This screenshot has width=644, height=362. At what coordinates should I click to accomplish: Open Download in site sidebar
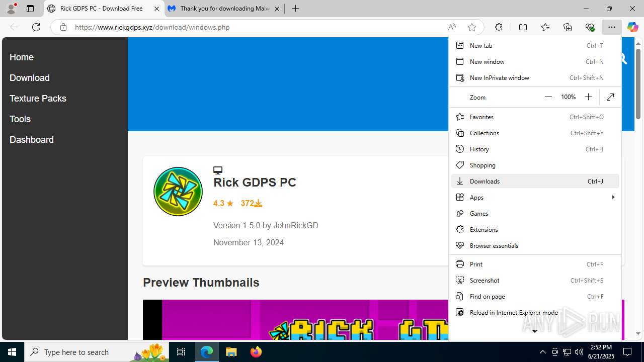pos(30,78)
